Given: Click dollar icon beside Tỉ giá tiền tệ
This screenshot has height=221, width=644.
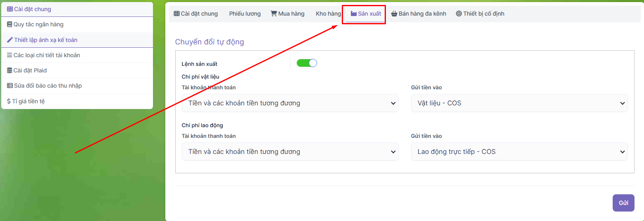Looking at the screenshot, I should coord(9,101).
